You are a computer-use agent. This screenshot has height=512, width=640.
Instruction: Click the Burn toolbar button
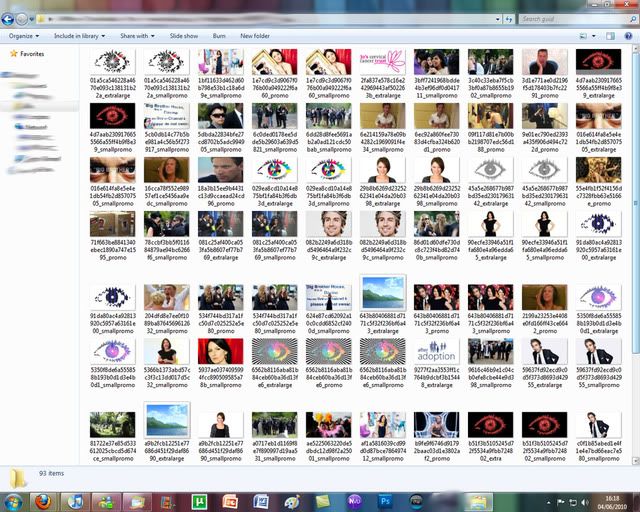(x=218, y=36)
